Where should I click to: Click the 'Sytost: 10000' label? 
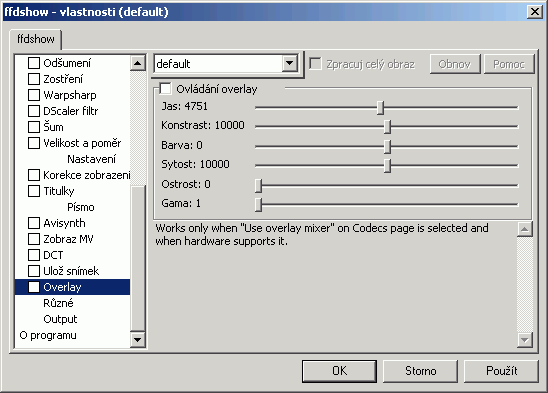click(x=195, y=164)
